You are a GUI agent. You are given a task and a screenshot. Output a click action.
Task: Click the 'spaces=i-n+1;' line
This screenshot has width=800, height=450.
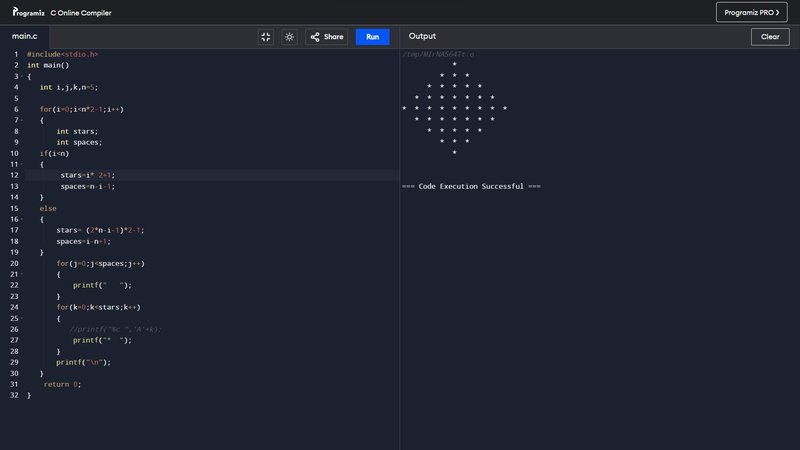(83, 241)
